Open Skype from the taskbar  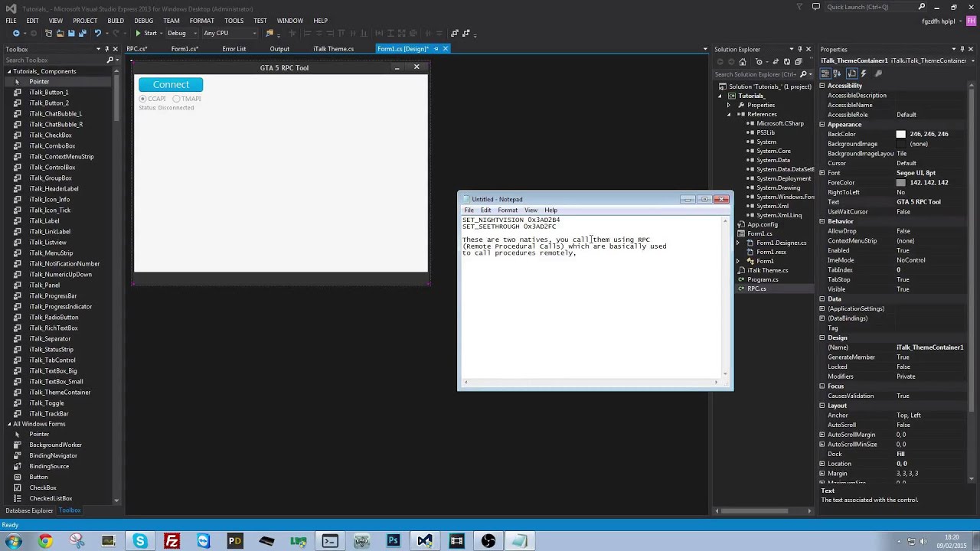140,541
